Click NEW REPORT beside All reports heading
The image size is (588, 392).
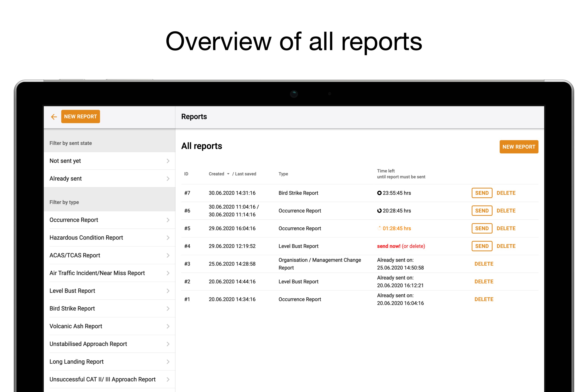519,147
